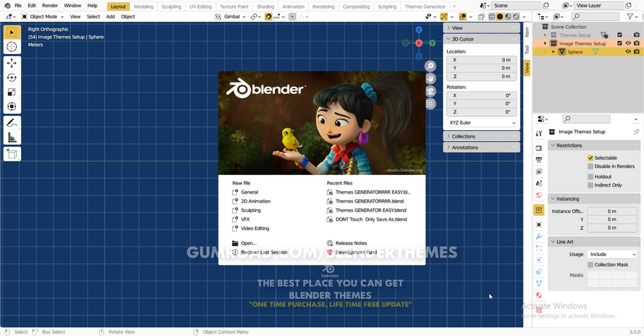Enable the Holdout checkbox
The height and width of the screenshot is (336, 644).
(x=590, y=176)
